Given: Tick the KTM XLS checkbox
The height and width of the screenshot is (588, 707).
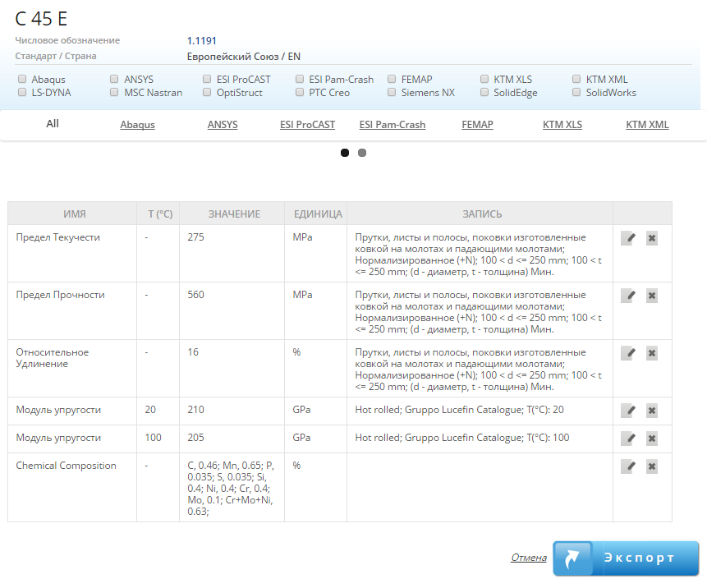Looking at the screenshot, I should click(484, 79).
